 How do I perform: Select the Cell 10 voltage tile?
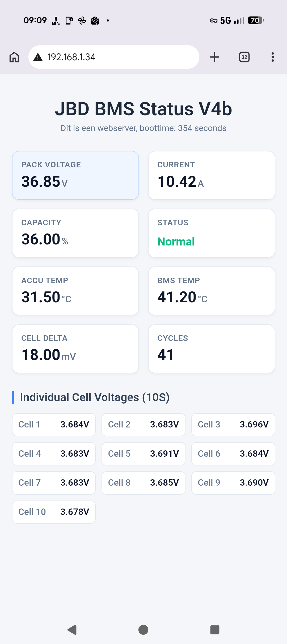click(54, 512)
